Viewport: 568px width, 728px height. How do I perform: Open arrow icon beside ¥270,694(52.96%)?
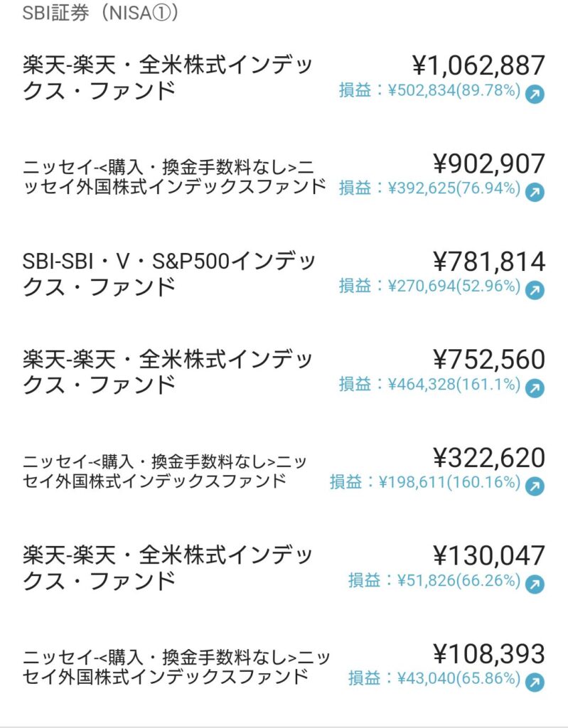click(535, 290)
